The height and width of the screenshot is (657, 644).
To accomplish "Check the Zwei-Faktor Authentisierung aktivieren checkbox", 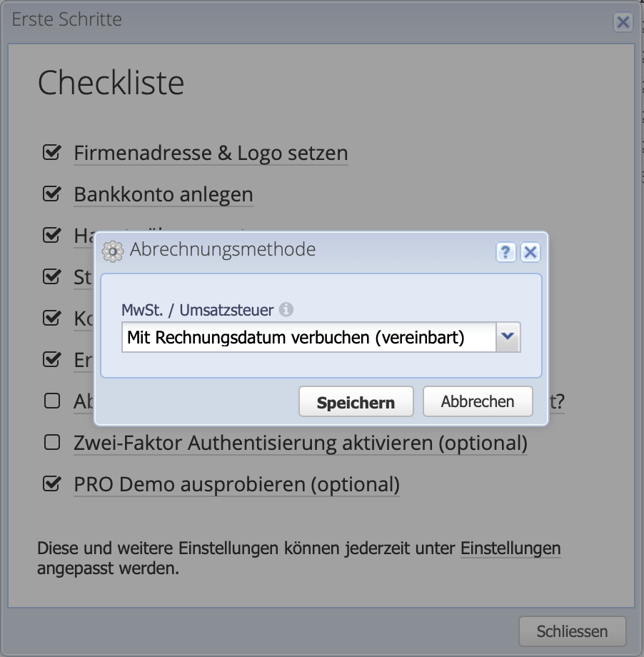I will [x=51, y=442].
